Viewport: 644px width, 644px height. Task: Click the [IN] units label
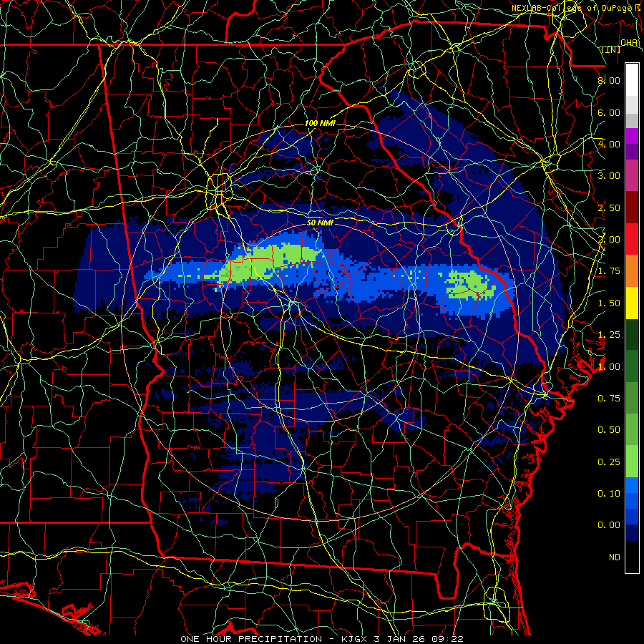(x=611, y=49)
